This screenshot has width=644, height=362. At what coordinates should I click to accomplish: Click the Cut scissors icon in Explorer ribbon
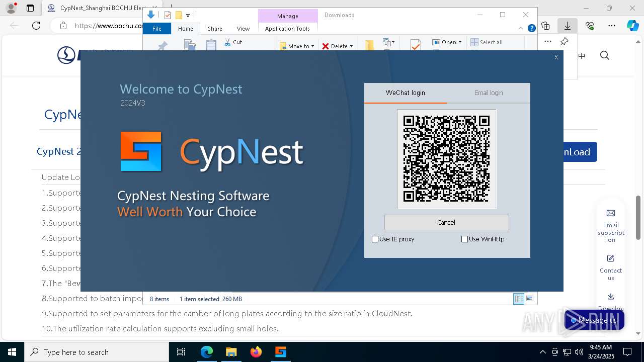pos(227,42)
